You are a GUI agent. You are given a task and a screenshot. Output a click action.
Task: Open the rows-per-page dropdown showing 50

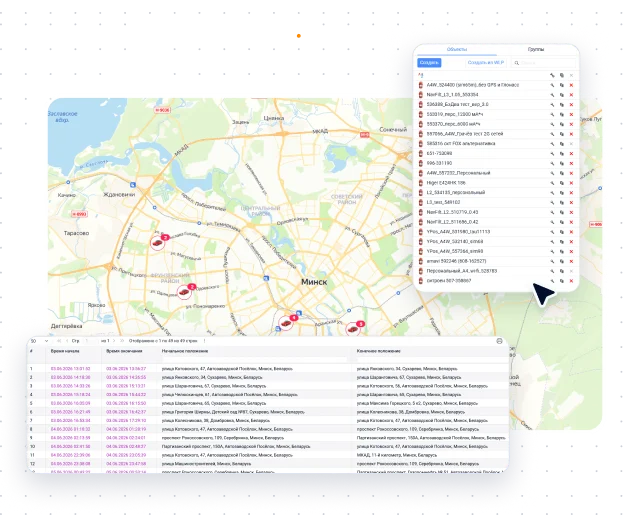click(39, 341)
